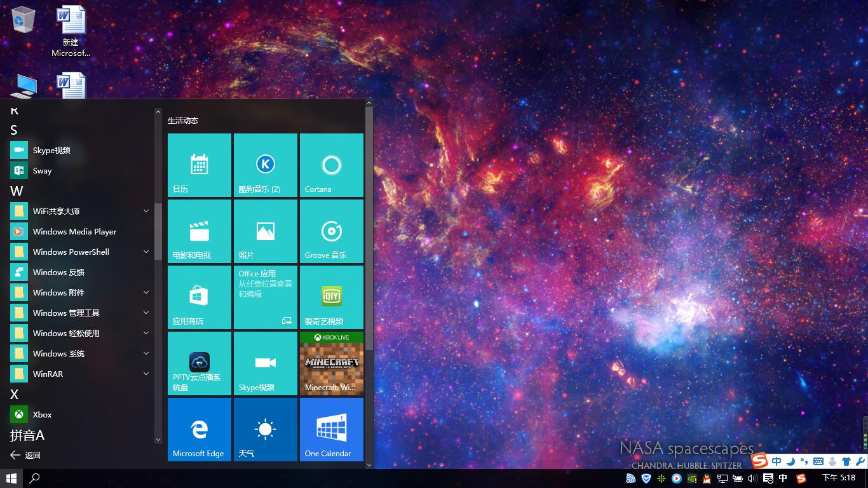Open the 应用商店 store tile

tap(200, 297)
